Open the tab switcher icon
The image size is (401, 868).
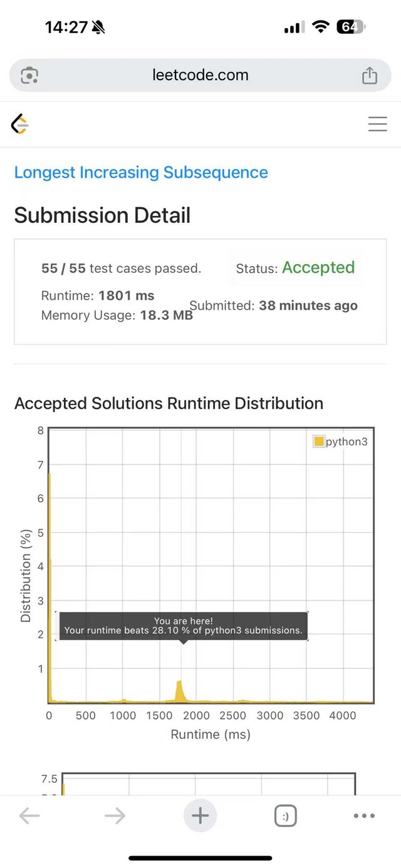click(x=285, y=816)
